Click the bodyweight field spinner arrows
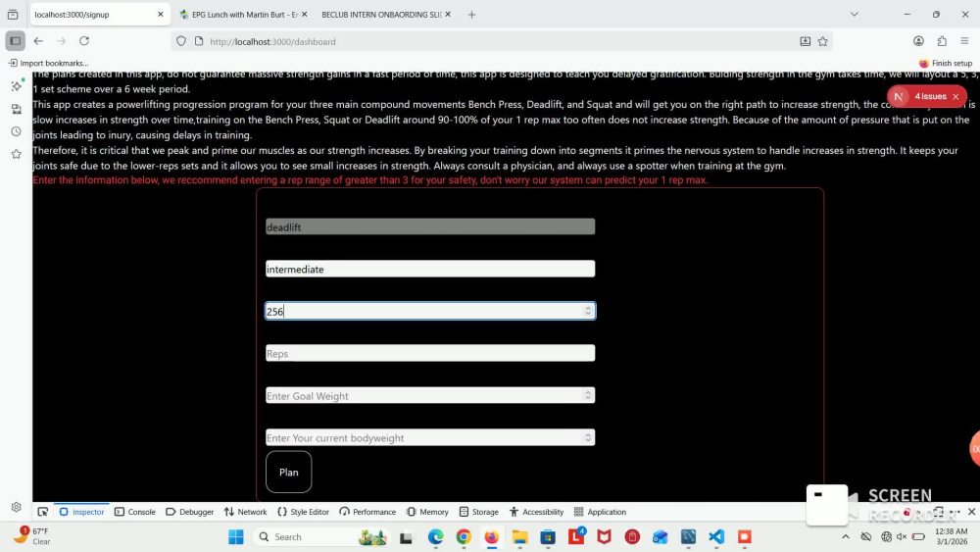This screenshot has height=552, width=980. 588,437
